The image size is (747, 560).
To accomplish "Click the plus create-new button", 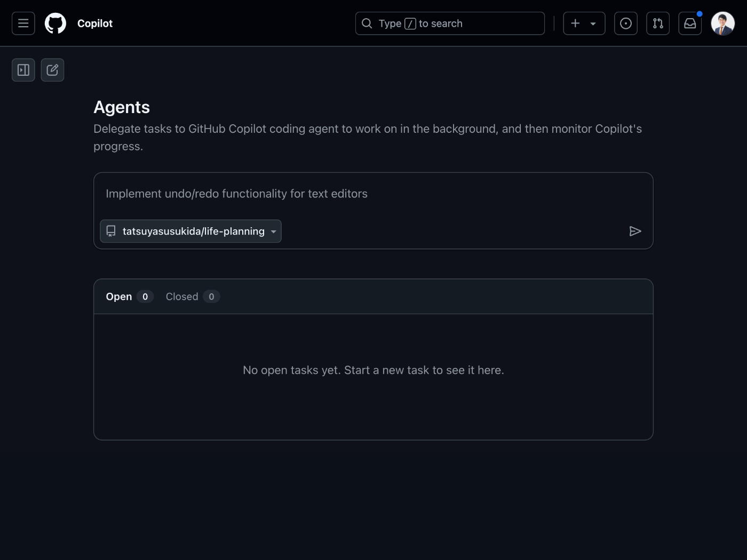I will [575, 23].
